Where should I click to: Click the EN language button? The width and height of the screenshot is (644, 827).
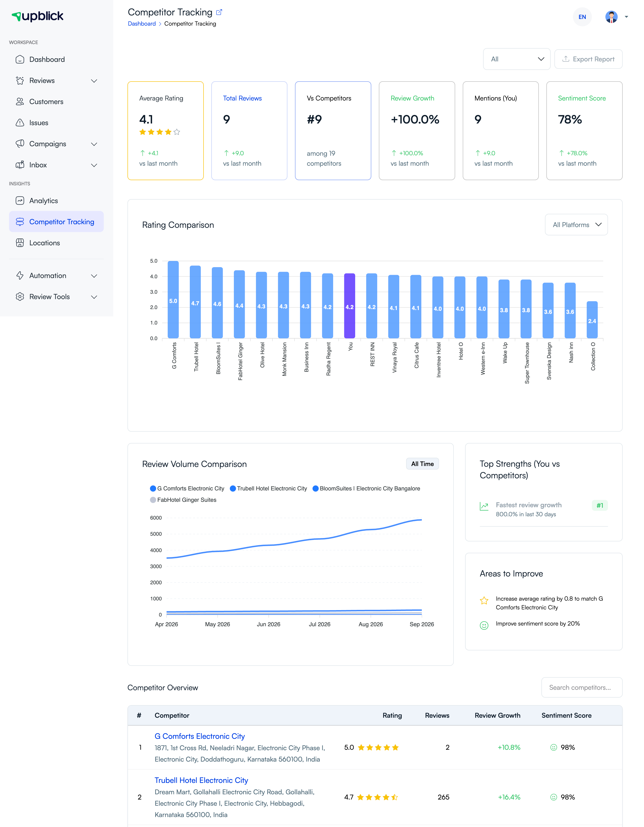click(x=582, y=17)
